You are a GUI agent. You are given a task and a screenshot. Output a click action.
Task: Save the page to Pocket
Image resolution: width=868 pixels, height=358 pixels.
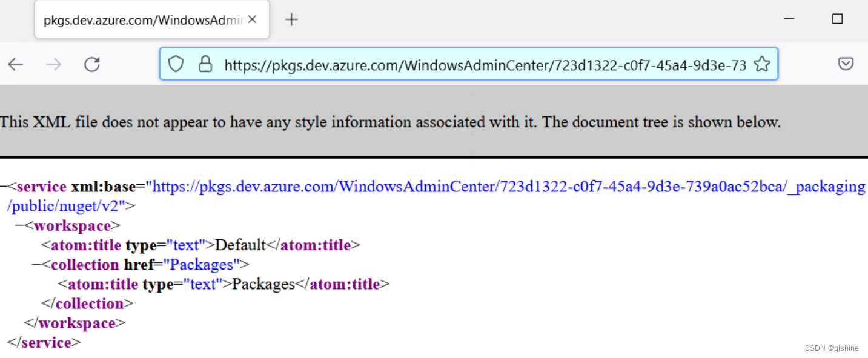(846, 64)
